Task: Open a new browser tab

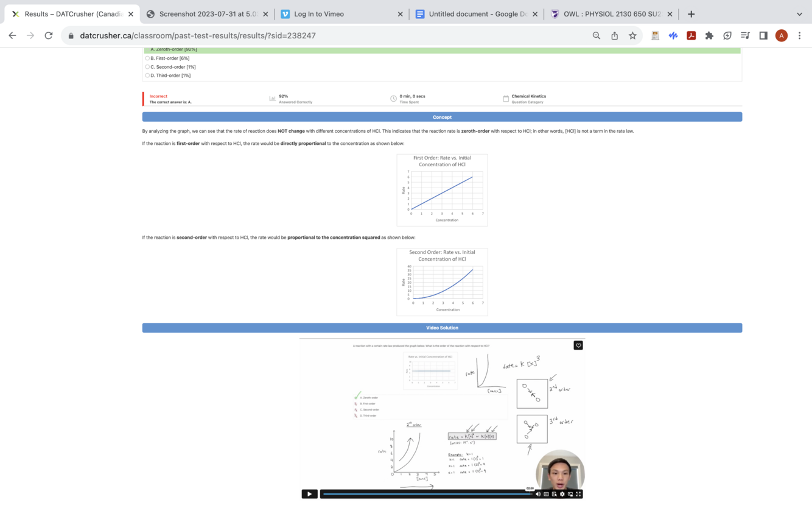Action: (x=691, y=14)
